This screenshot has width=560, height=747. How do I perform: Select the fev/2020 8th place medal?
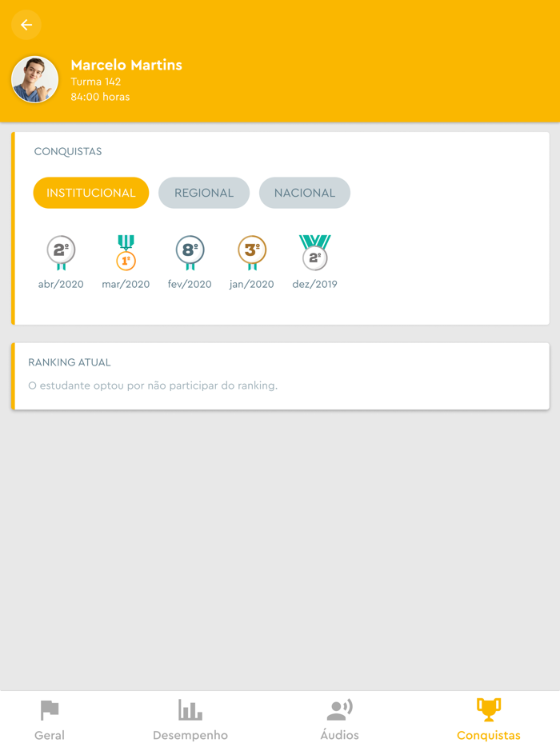(190, 253)
